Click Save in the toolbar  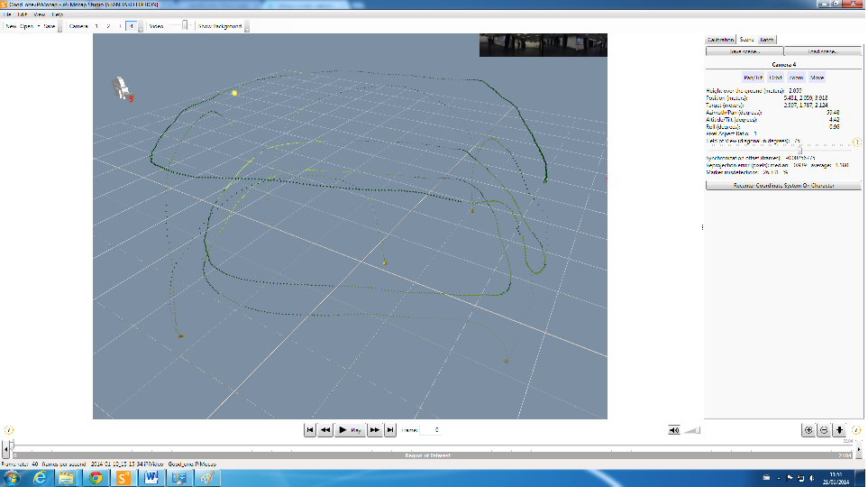50,26
